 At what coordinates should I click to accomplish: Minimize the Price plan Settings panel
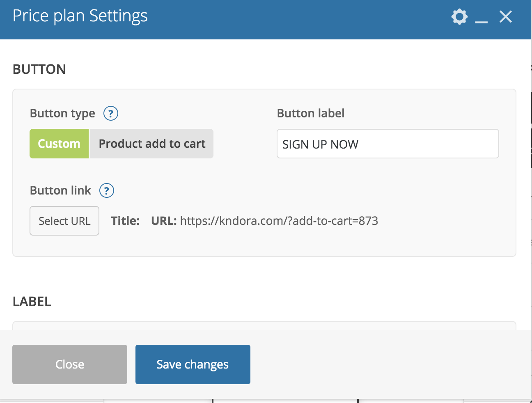[x=482, y=19]
